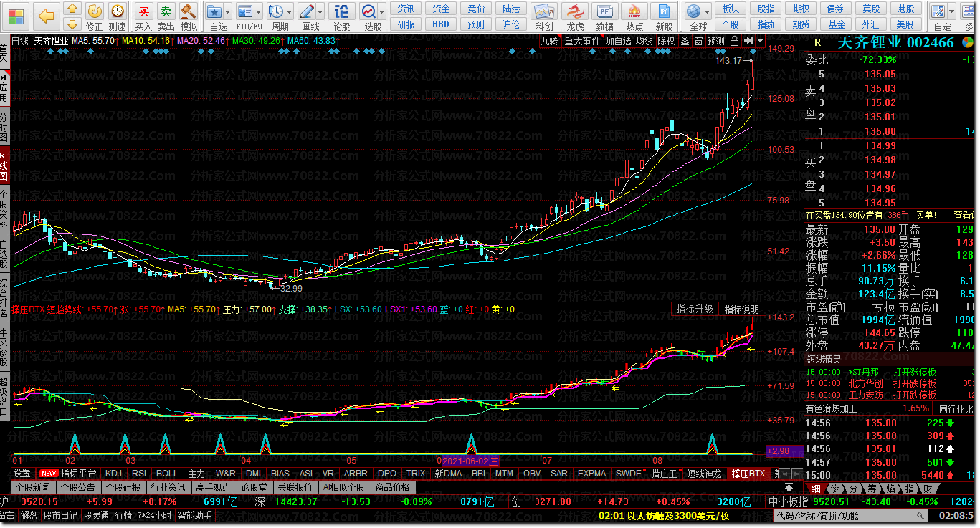980x528 pixels.
Task: Click the 修正 data correction icon
Action: [94, 11]
